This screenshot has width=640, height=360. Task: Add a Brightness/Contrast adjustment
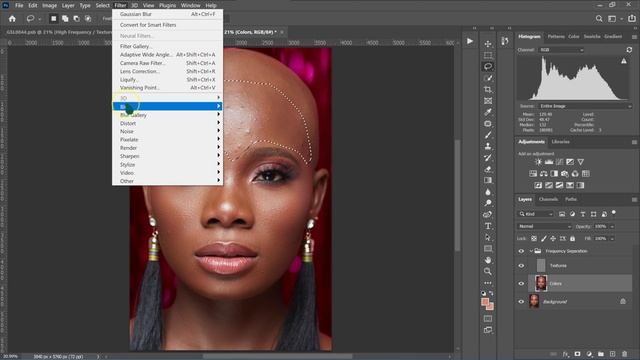point(538,162)
